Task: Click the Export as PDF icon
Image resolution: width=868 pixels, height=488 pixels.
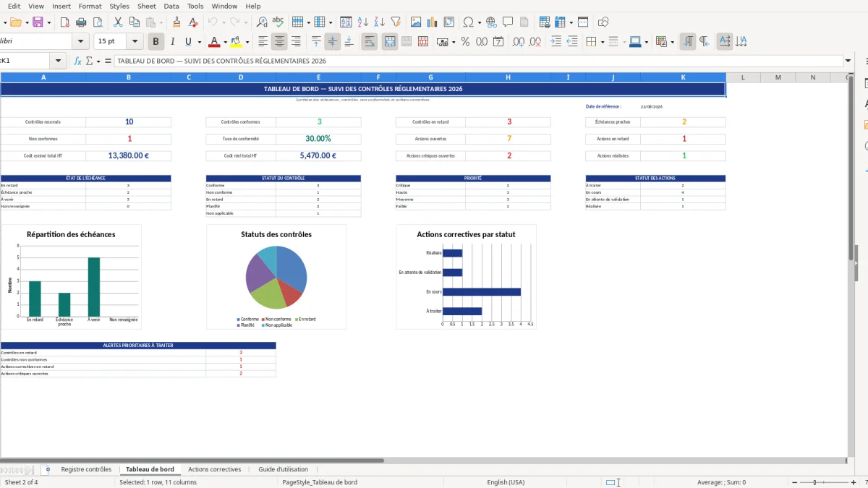Action: (65, 22)
